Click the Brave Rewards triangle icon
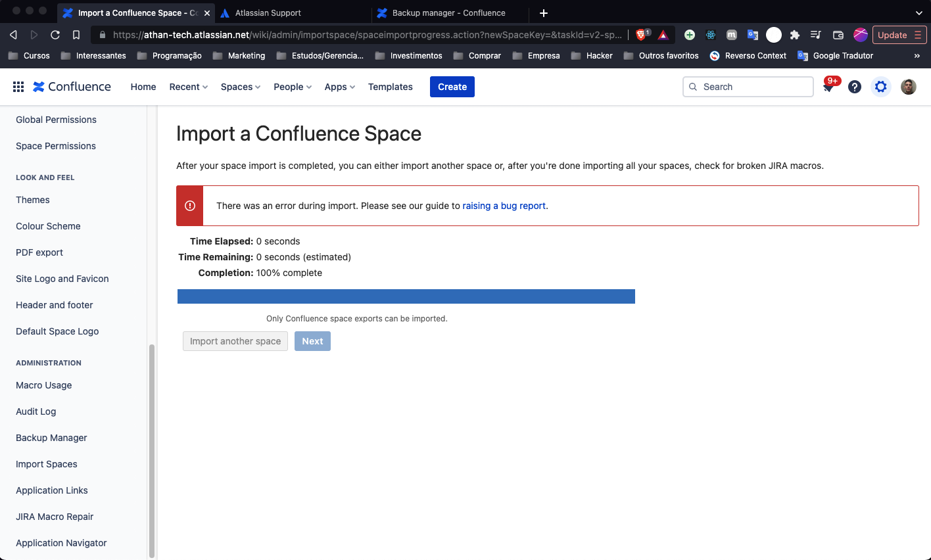931x560 pixels. [663, 35]
